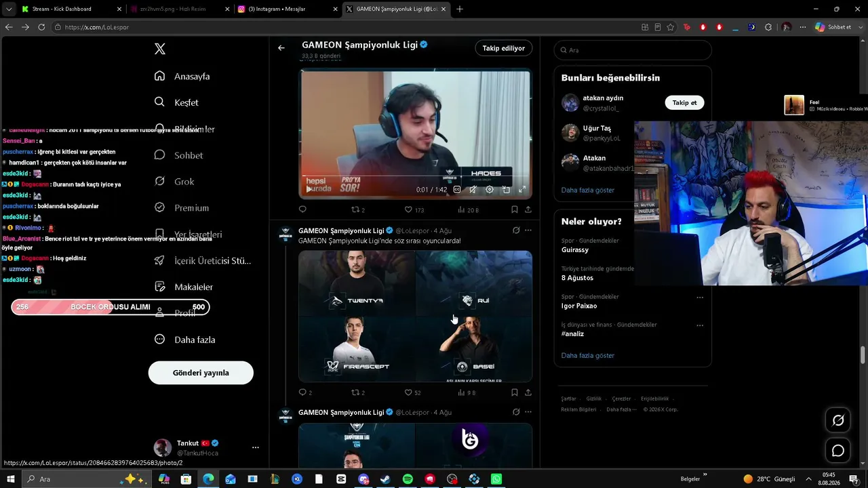The width and height of the screenshot is (868, 488).
Task: Open the Windows Start menu
Action: coord(11,479)
